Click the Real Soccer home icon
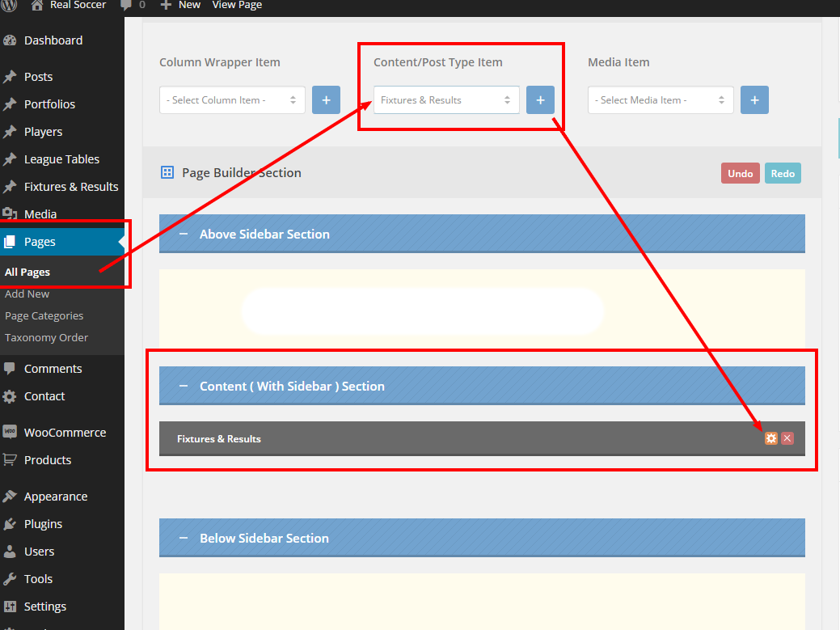840x630 pixels. [37, 5]
